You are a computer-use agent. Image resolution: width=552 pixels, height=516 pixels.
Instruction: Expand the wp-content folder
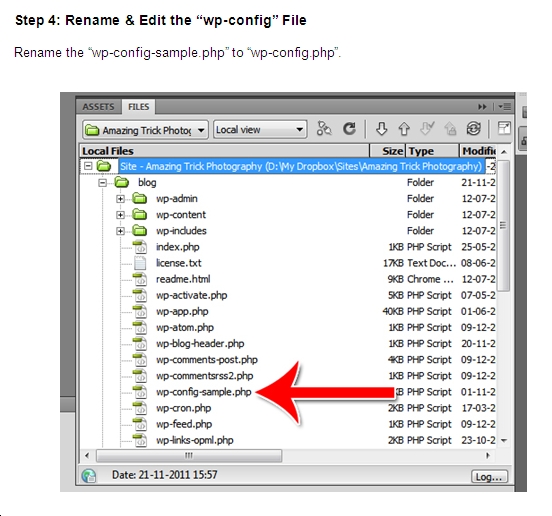pyautogui.click(x=120, y=215)
